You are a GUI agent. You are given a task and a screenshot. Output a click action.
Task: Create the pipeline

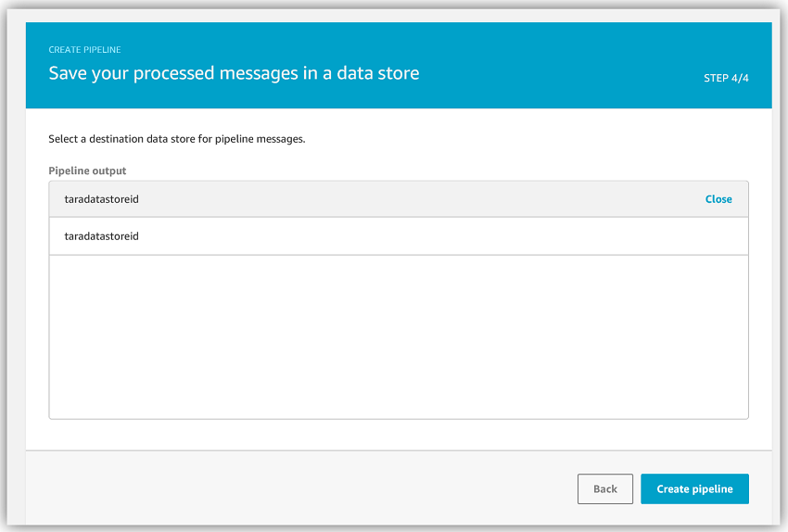(x=694, y=488)
